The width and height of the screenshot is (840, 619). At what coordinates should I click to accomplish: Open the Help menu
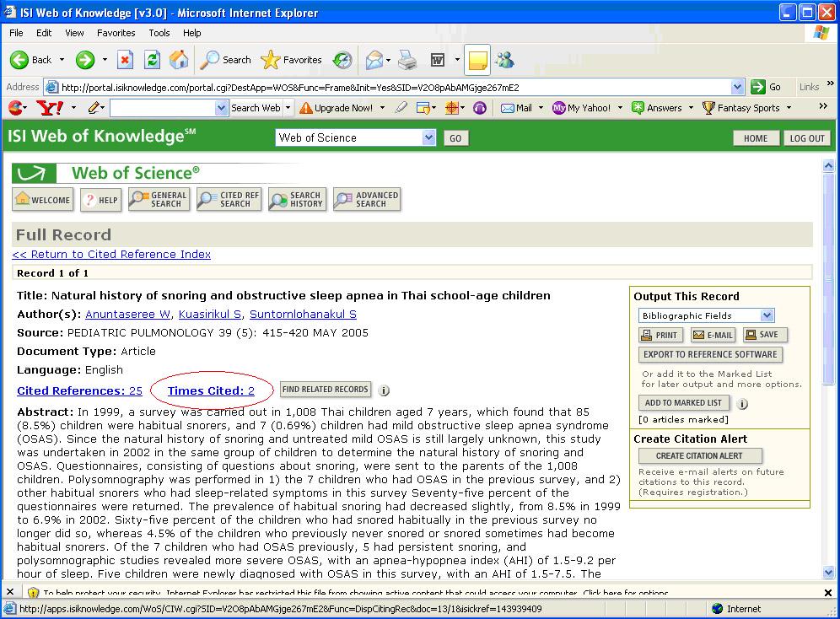pyautogui.click(x=191, y=33)
